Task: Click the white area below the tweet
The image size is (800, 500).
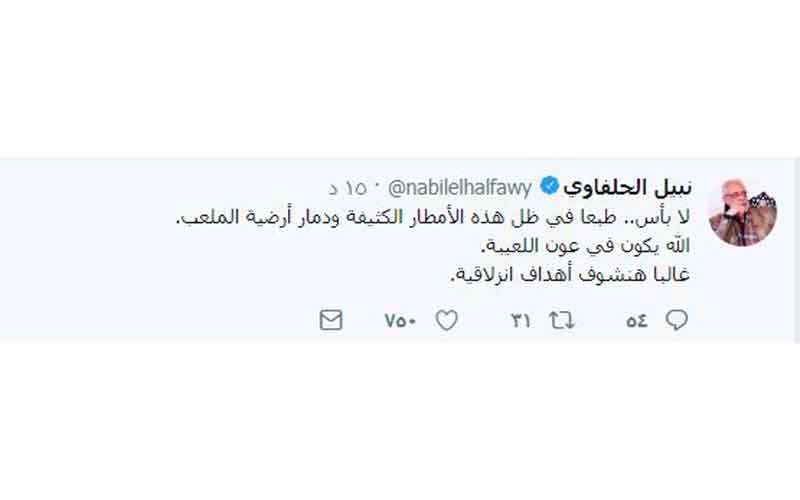Action: click(400, 420)
